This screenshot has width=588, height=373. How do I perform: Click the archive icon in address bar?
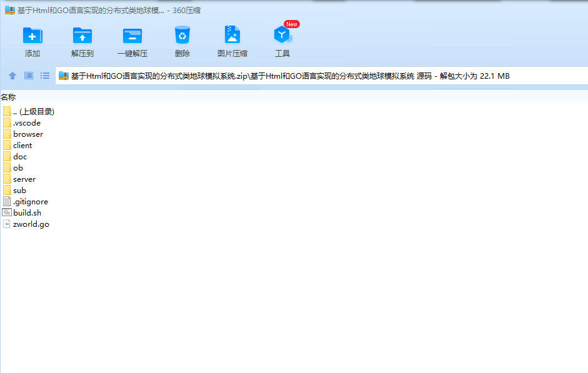(x=64, y=76)
